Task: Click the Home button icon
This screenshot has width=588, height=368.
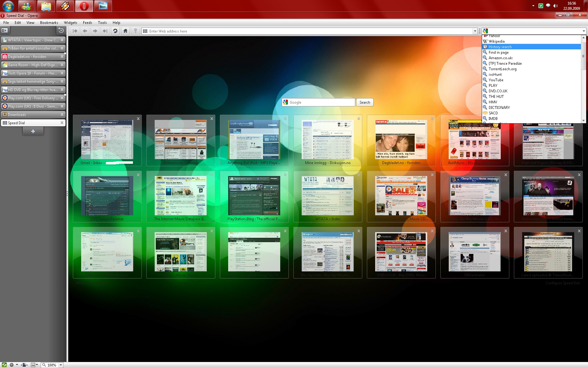Action: point(125,31)
